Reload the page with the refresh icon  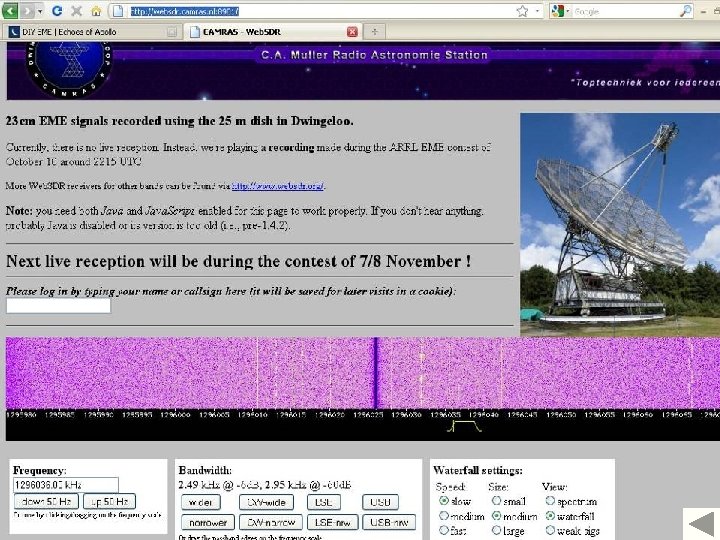(57, 11)
